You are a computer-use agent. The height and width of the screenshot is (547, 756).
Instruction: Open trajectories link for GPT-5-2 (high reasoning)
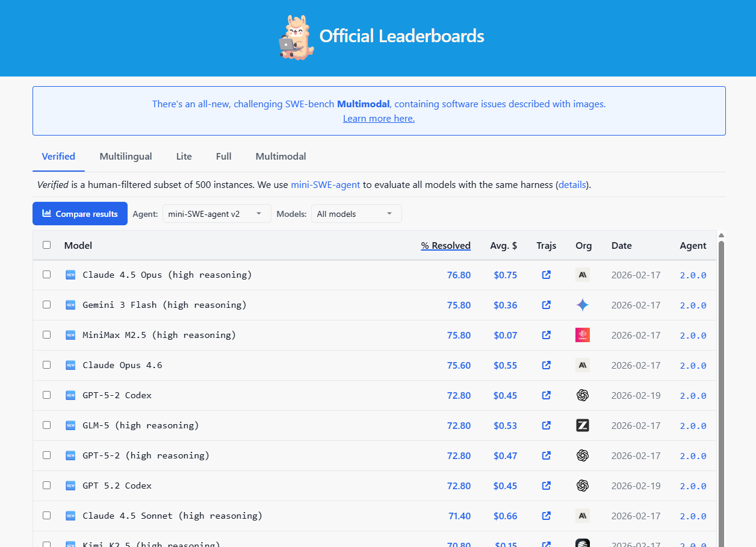click(547, 455)
